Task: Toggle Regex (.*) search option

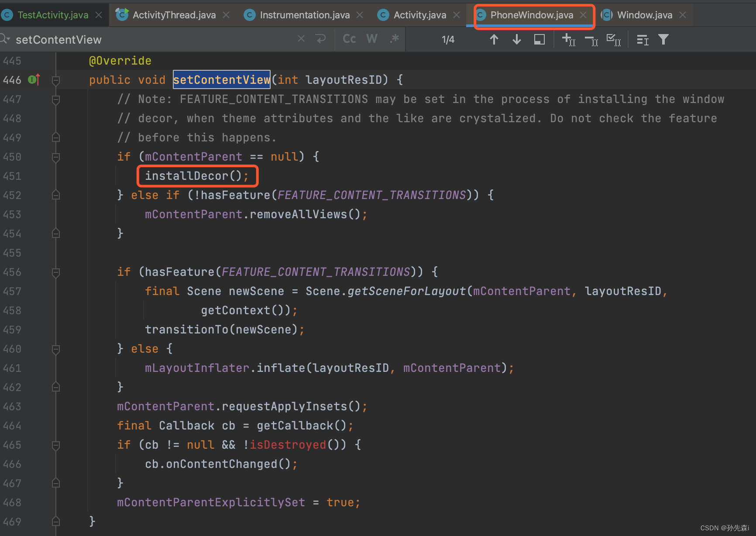Action: coord(395,39)
